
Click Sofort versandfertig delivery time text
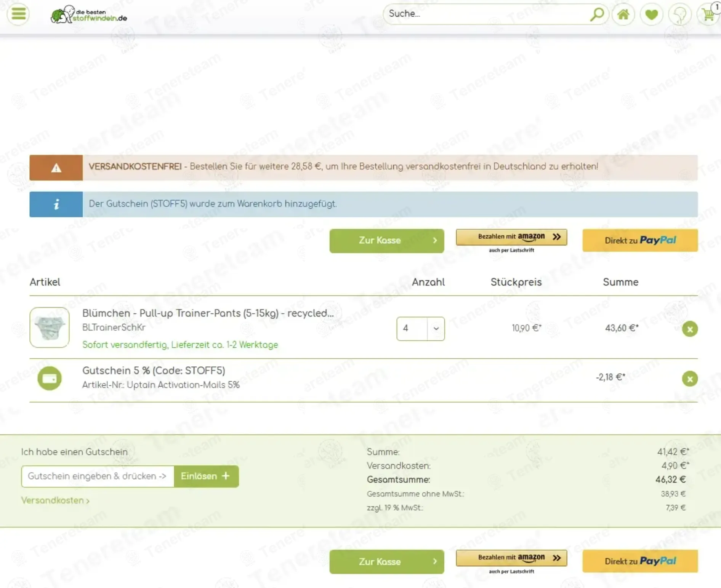pyautogui.click(x=180, y=345)
